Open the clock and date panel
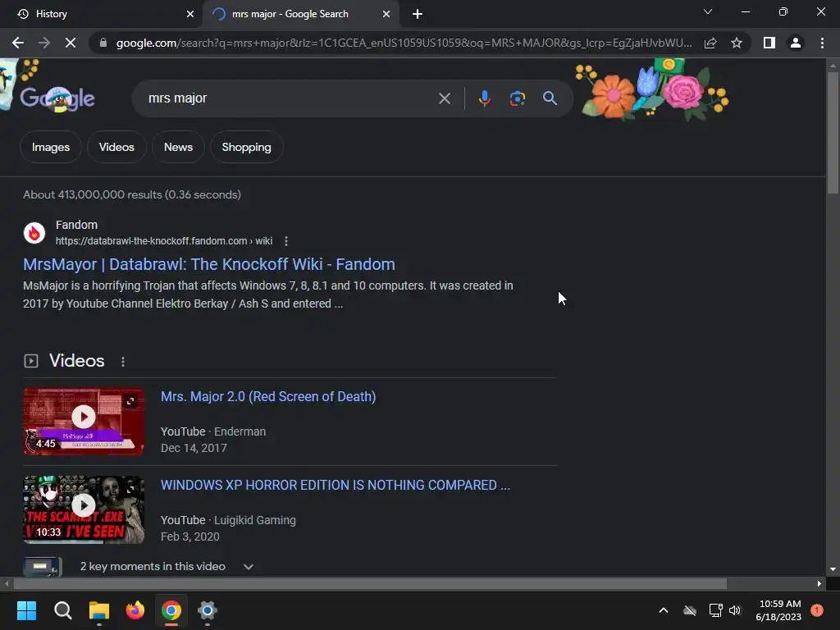Viewport: 840px width, 630px height. [x=778, y=610]
